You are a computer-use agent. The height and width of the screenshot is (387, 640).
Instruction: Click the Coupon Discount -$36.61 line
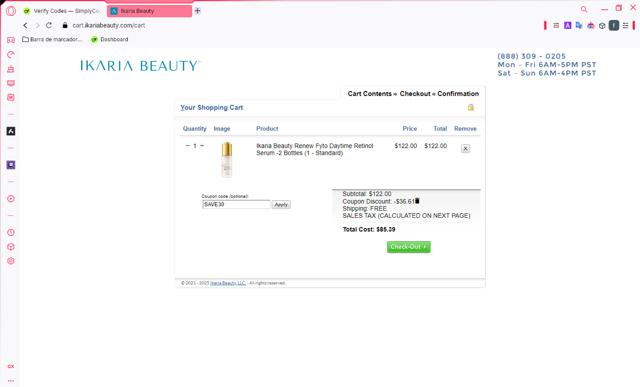(x=378, y=201)
